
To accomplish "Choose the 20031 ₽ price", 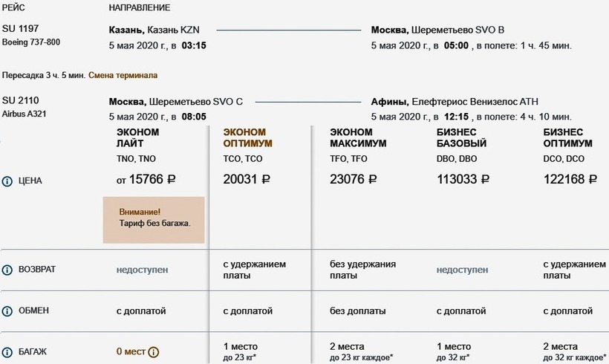I will pos(247,179).
